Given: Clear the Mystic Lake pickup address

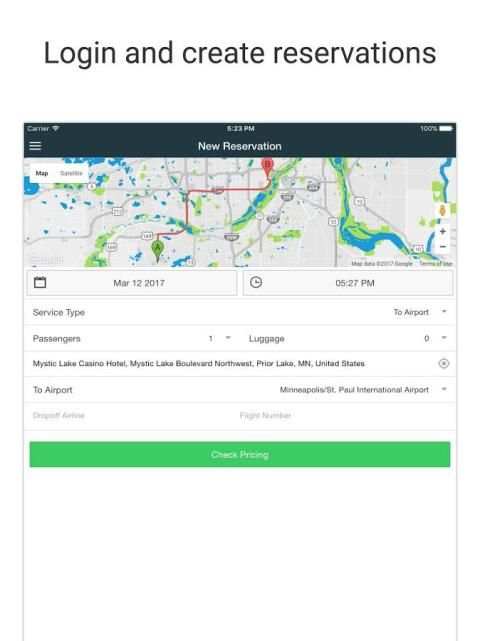Looking at the screenshot, I should coord(444,363).
